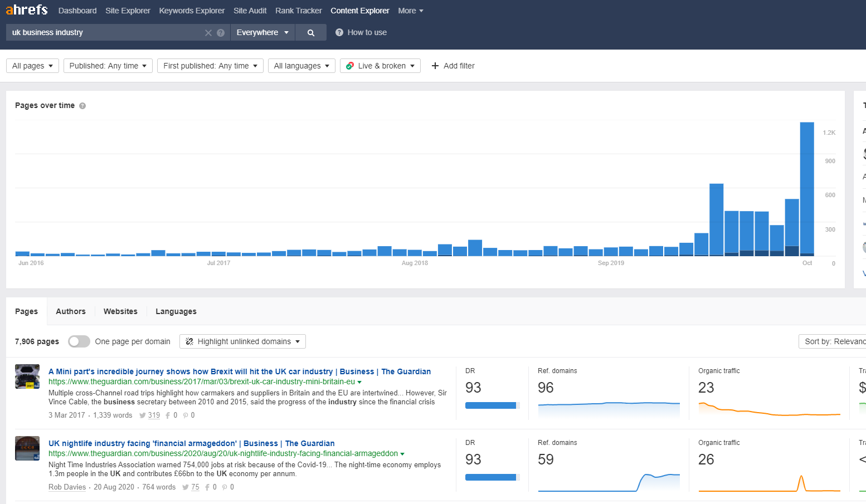The image size is (866, 504).
Task: Click Pinterest icon of nightlife article
Action: [x=225, y=487]
